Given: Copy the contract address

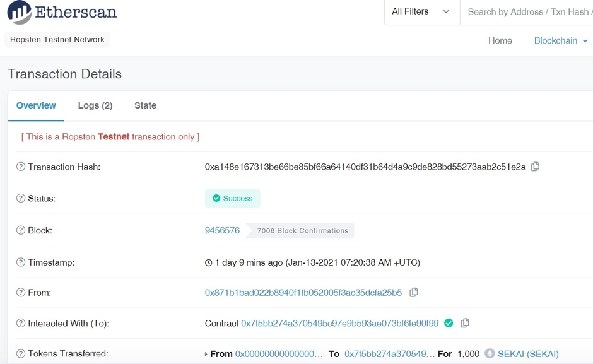Looking at the screenshot, I should [x=465, y=323].
